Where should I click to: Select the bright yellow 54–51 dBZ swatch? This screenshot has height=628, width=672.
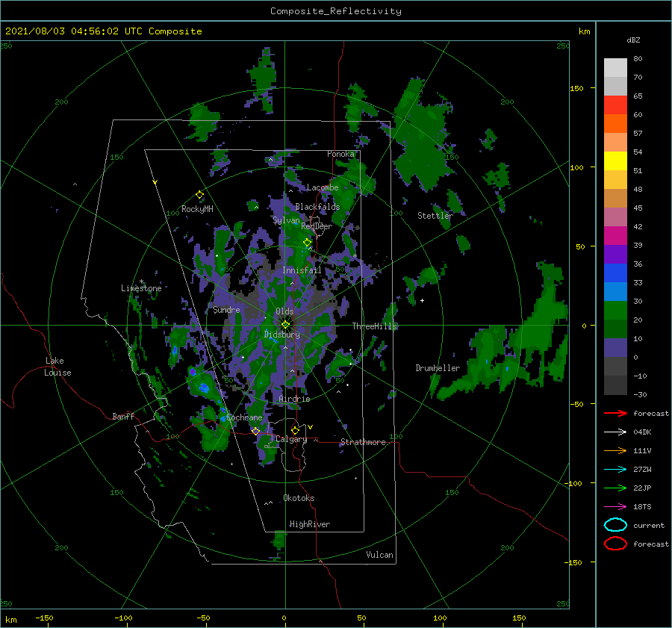tap(615, 161)
